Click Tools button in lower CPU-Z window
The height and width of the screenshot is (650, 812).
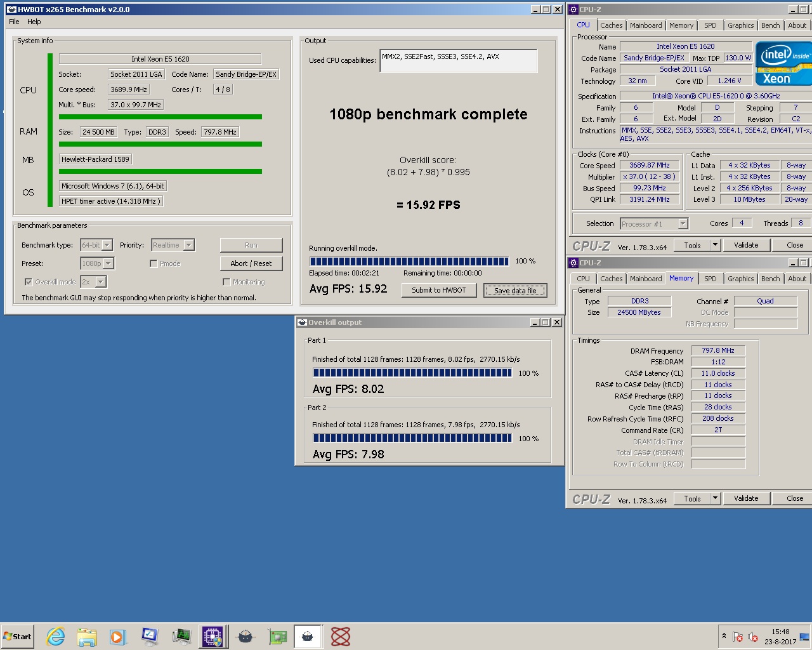click(692, 498)
